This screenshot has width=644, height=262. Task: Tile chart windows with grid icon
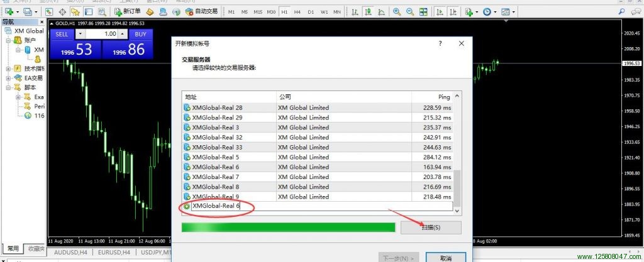423,12
